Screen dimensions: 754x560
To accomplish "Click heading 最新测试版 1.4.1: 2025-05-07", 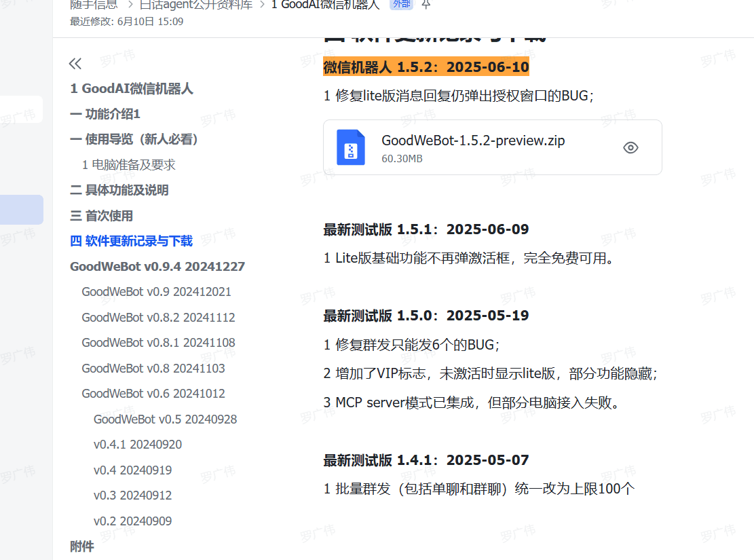I will pos(426,460).
